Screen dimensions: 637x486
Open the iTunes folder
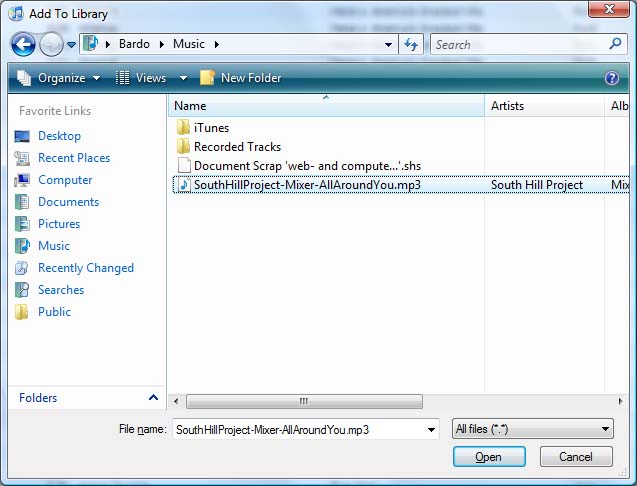pos(211,128)
